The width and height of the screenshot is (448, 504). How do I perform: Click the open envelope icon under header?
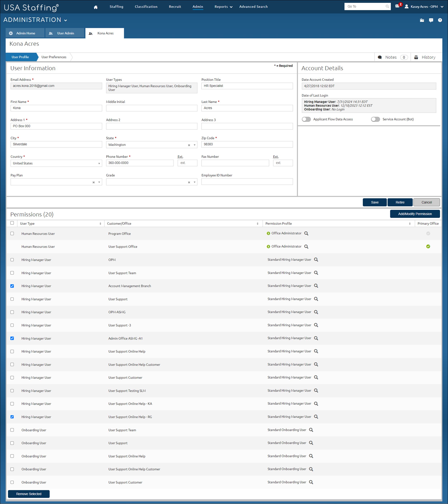[x=422, y=20]
